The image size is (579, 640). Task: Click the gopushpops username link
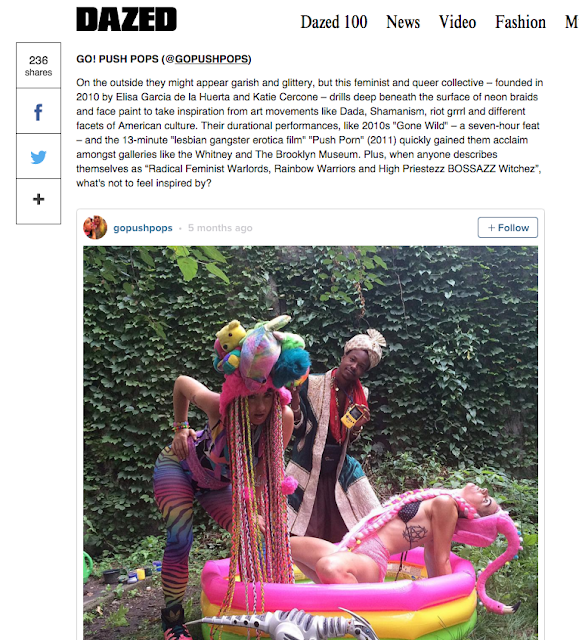(x=143, y=228)
